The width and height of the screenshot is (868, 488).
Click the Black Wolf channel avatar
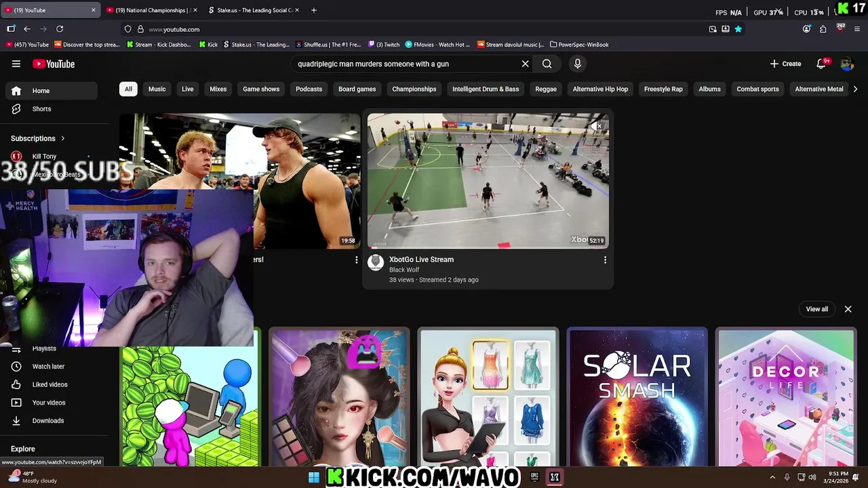(376, 262)
